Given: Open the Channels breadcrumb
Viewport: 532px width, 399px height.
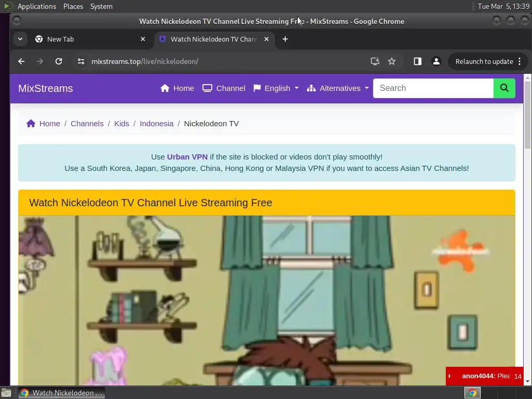Looking at the screenshot, I should 87,124.
